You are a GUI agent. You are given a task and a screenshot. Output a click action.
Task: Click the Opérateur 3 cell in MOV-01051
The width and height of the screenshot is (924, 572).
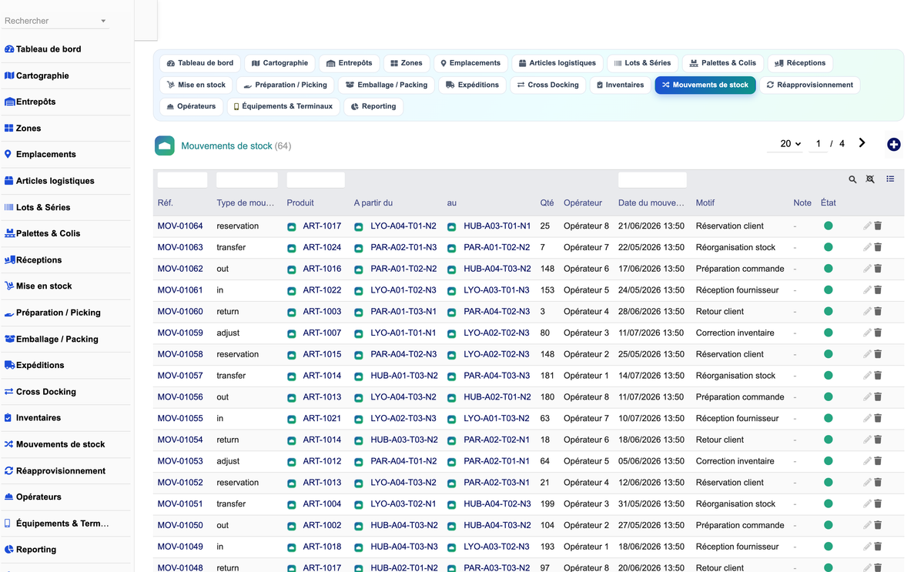(x=586, y=504)
